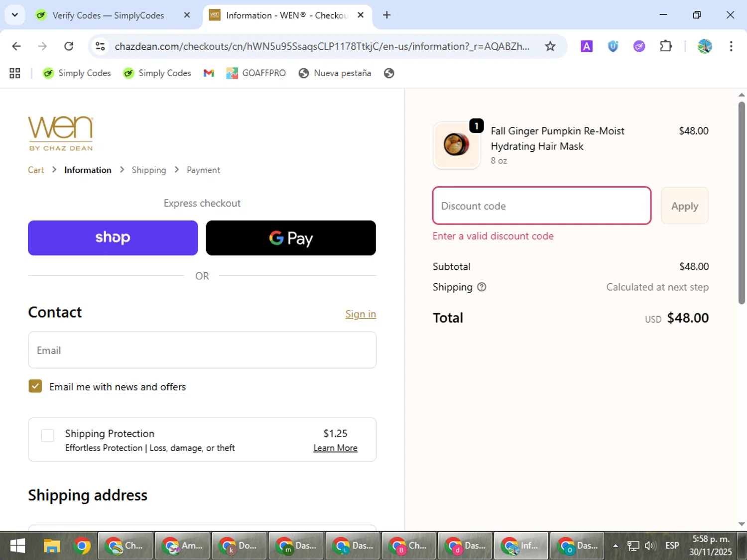Switch to the Inf... taskbar window

521,546
